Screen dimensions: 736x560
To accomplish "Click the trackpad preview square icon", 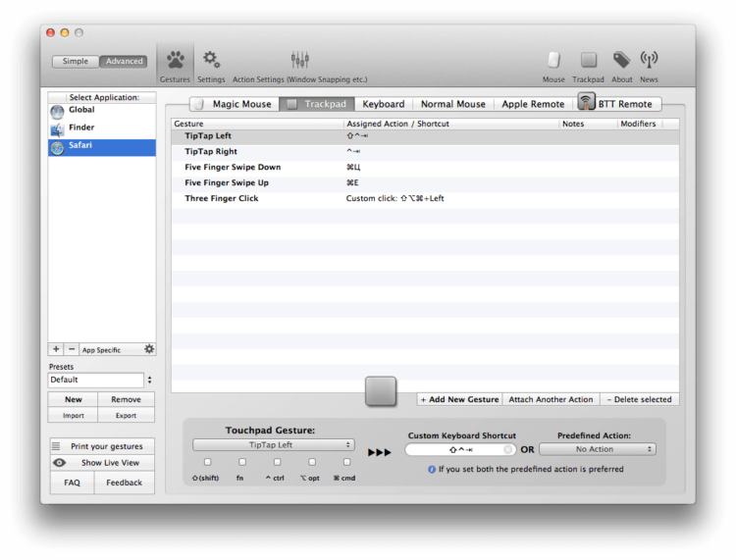I will 381,390.
